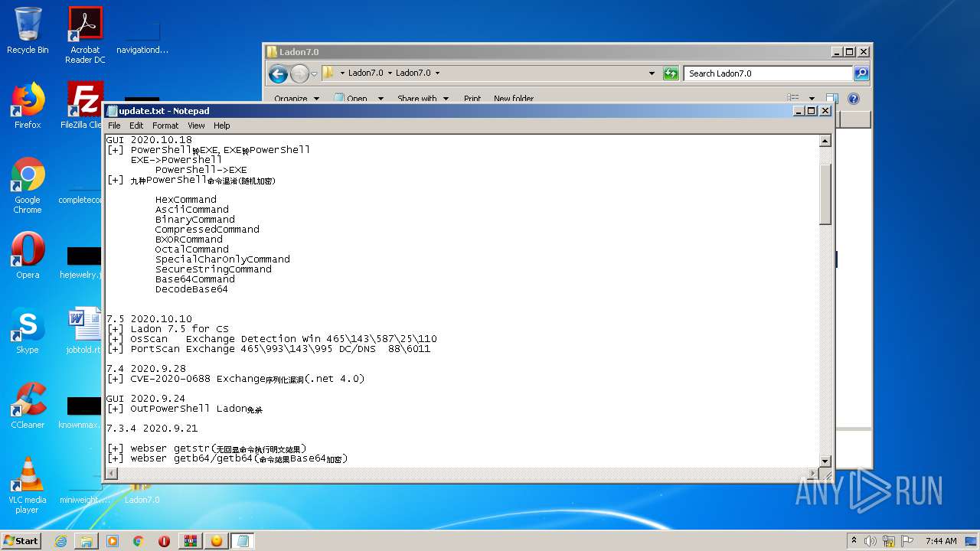Open CCleaner desktop shortcut
Viewport: 980px width, 551px height.
[28, 406]
